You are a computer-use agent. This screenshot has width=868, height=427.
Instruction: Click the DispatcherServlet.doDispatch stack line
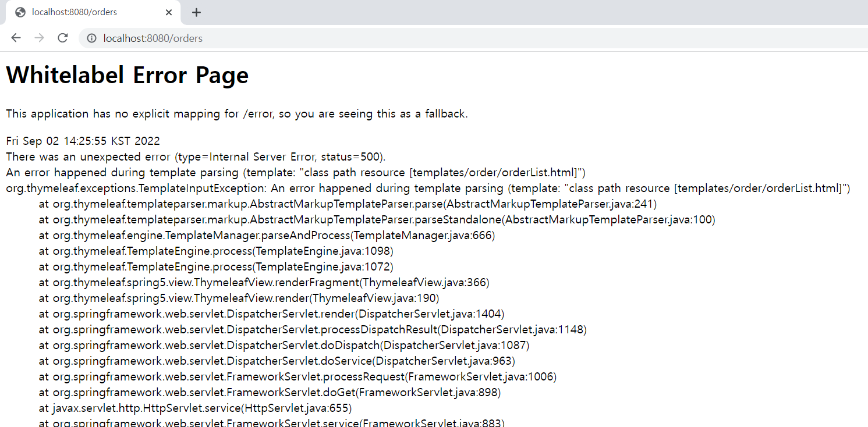click(x=284, y=346)
